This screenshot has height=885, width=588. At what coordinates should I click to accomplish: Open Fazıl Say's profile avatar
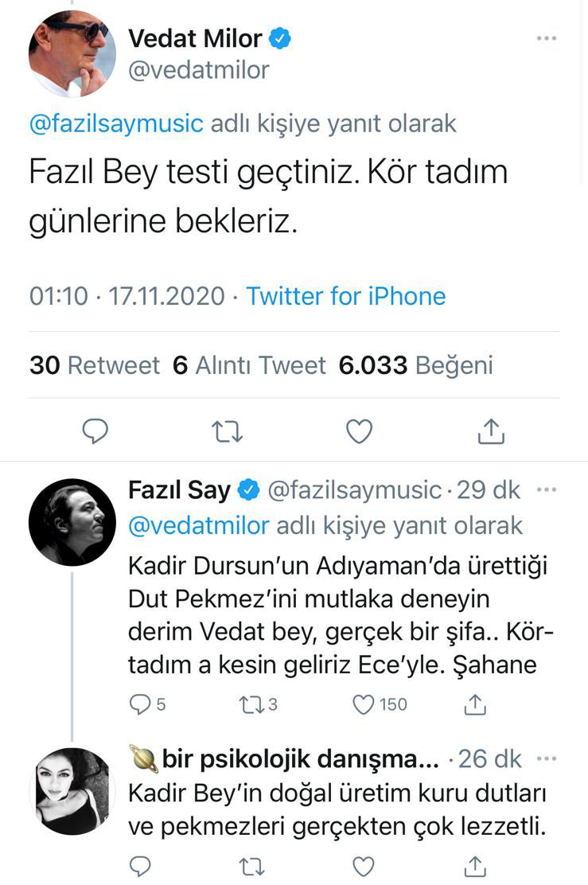click(72, 522)
